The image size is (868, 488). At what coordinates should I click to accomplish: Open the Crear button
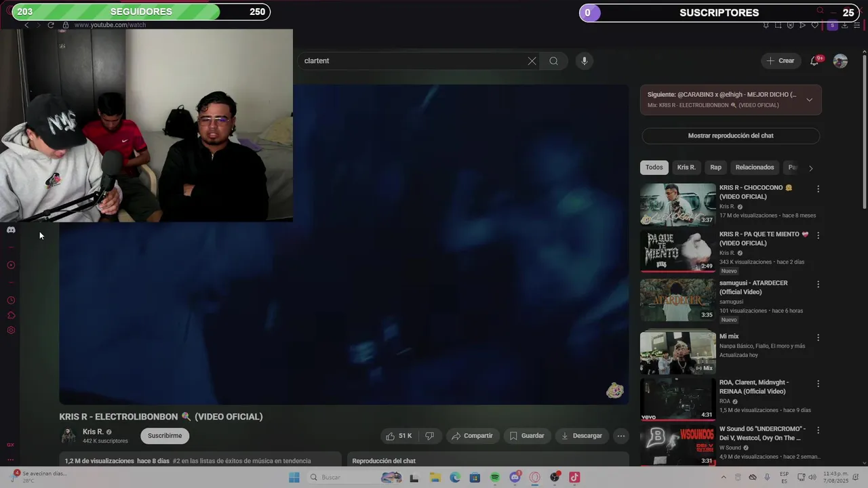(781, 61)
